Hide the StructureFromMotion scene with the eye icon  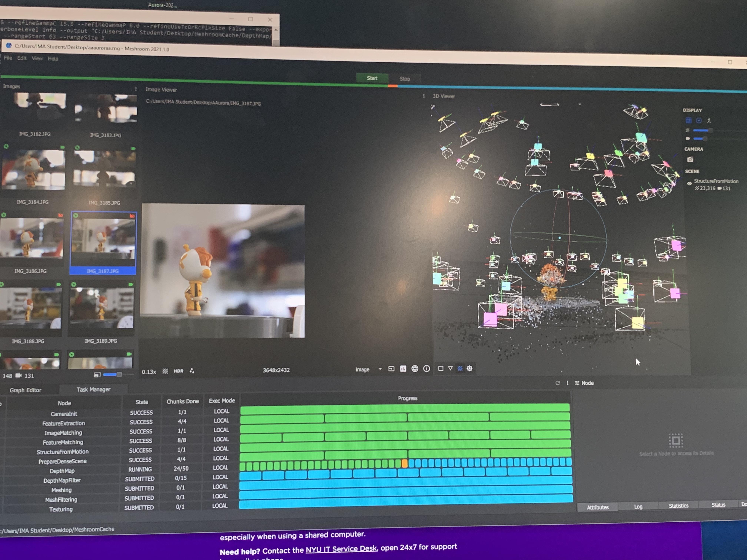click(x=689, y=184)
